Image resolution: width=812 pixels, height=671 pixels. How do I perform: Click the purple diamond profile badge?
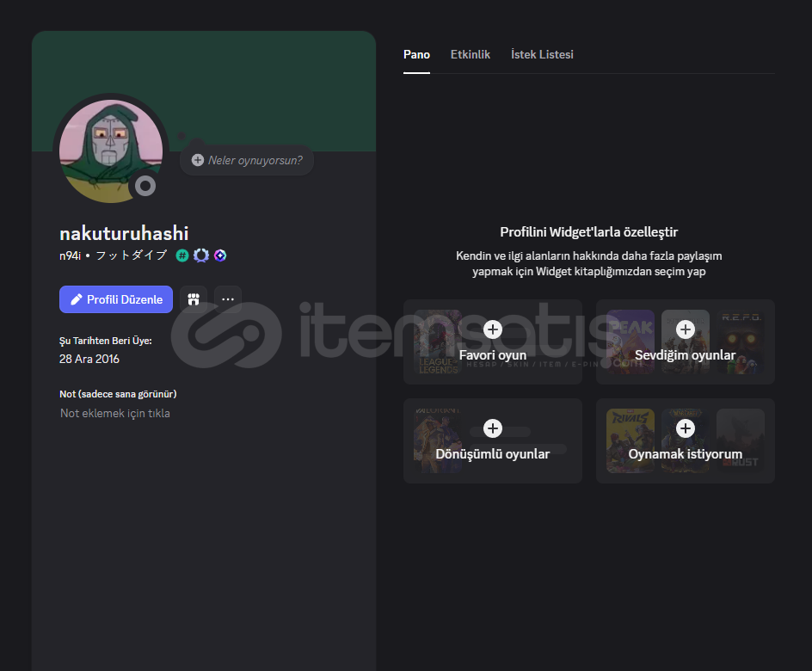click(x=220, y=255)
